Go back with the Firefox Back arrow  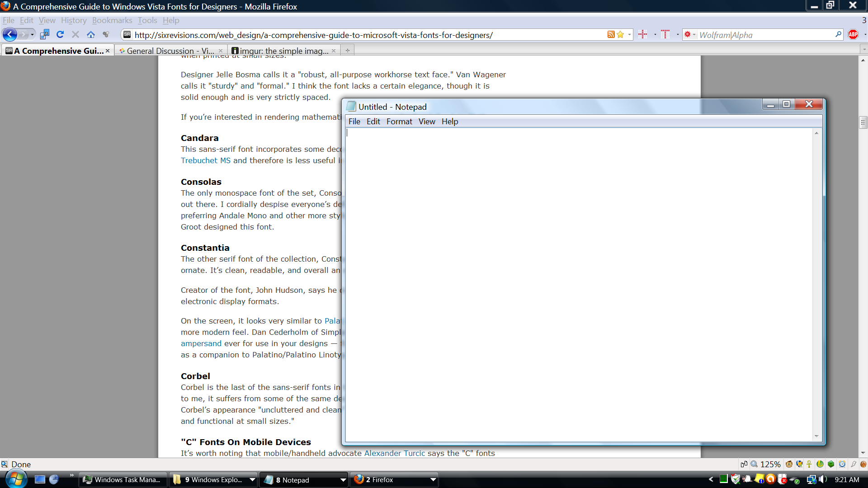10,35
